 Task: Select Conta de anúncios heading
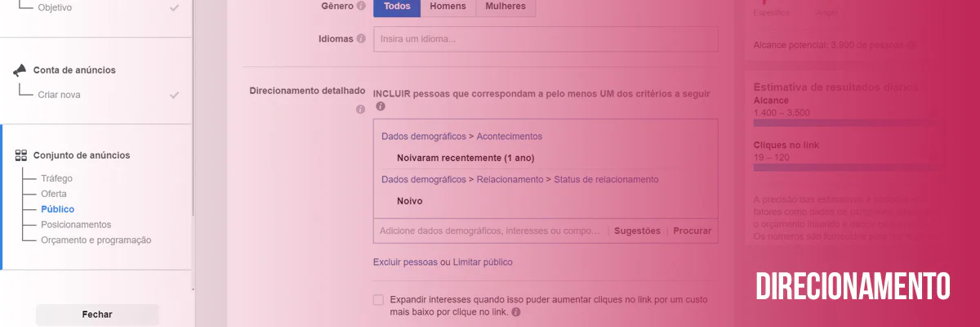[x=74, y=70]
